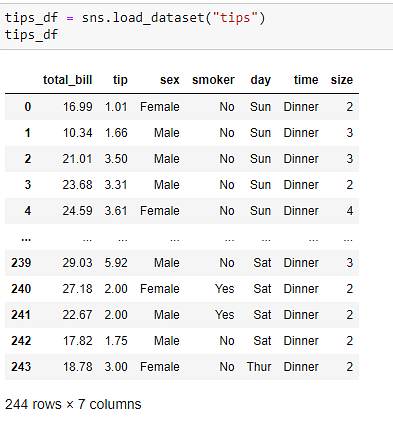This screenshot has width=393, height=423.
Task: Click total_bill value 21.01
Action: pyautogui.click(x=77, y=159)
